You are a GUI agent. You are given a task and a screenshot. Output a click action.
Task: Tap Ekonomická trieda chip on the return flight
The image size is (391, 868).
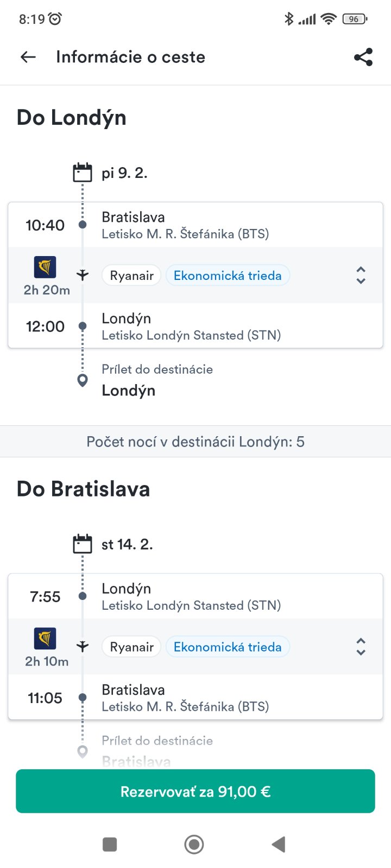(x=228, y=647)
